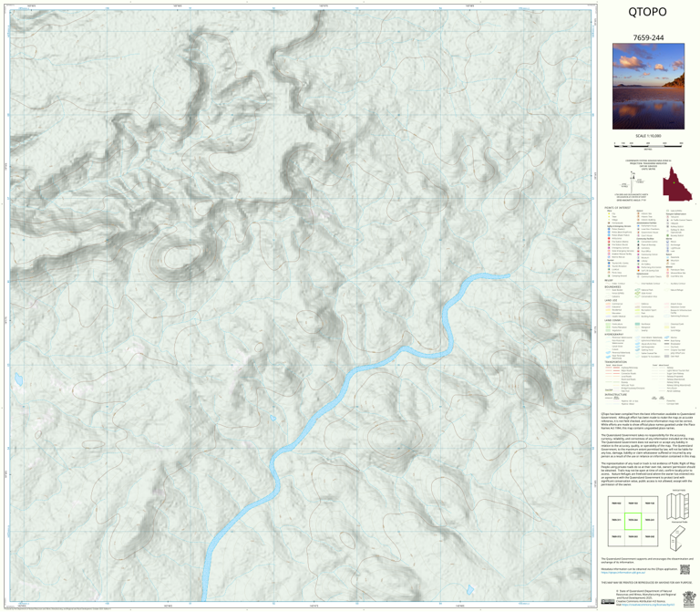The height and width of the screenshot is (612, 700).
Task: Click the QR code for QTopo
Action: point(685,569)
